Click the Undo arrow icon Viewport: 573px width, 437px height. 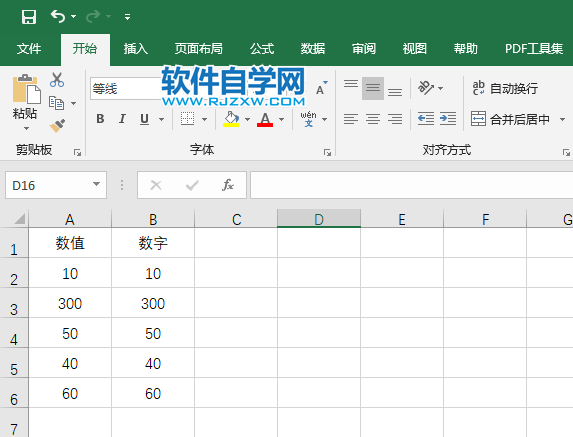pos(58,16)
